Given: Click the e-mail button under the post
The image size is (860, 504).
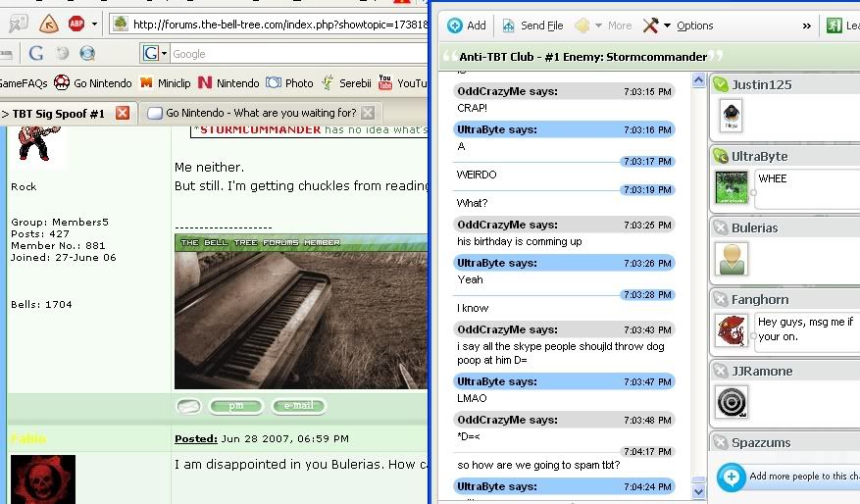Looking at the screenshot, I should (298, 406).
